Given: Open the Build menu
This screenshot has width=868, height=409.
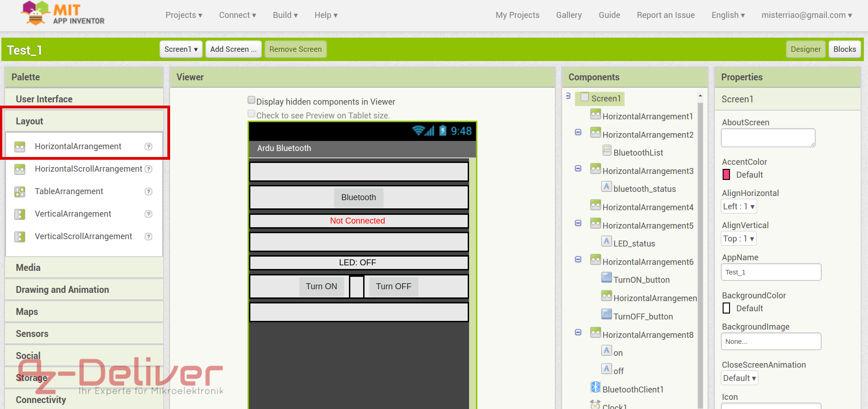Looking at the screenshot, I should coord(285,15).
